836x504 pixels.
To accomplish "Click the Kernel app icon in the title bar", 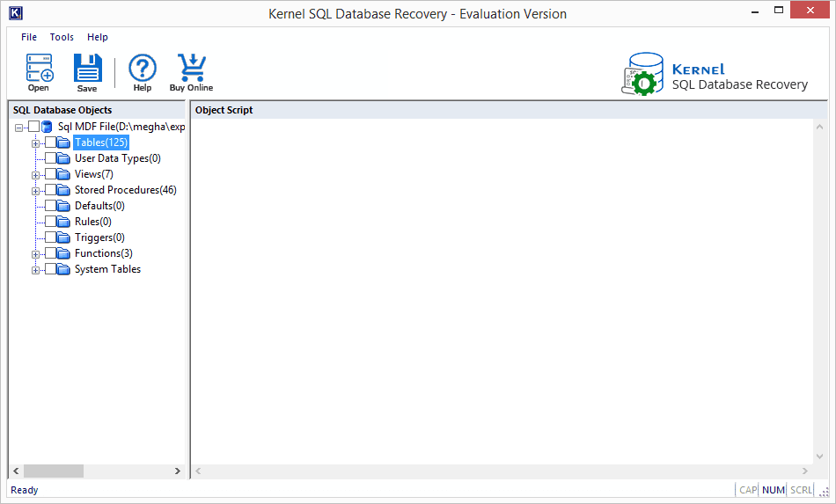I will (x=16, y=13).
